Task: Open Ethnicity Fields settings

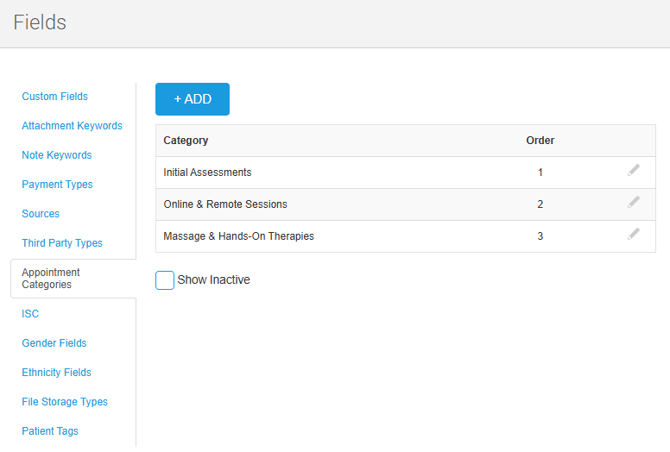Action: pos(56,372)
